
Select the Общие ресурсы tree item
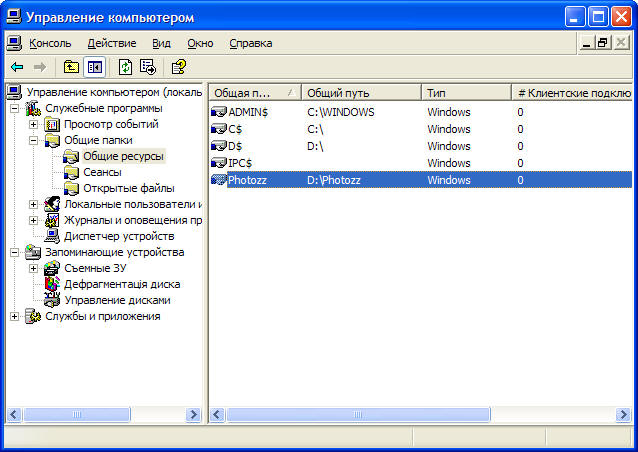pyautogui.click(x=123, y=156)
